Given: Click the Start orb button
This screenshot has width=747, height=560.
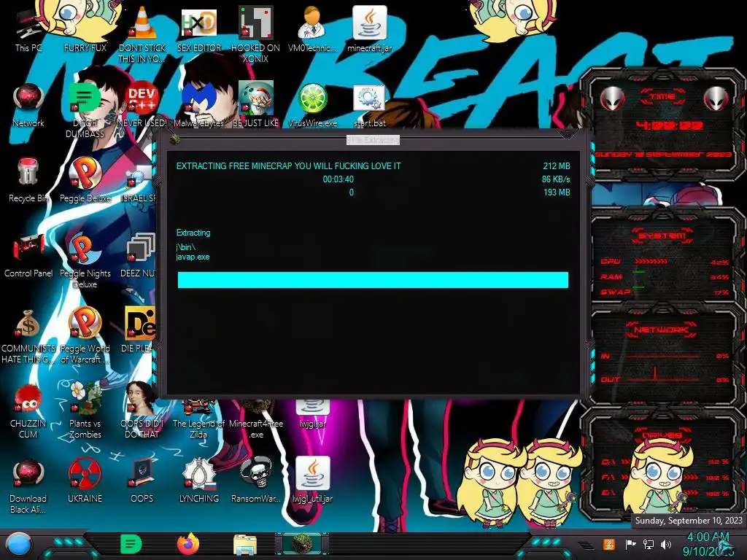Looking at the screenshot, I should click(x=19, y=545).
